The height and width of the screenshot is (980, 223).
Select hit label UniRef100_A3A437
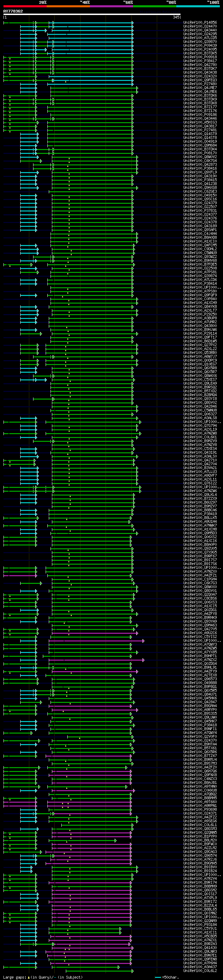point(200,967)
